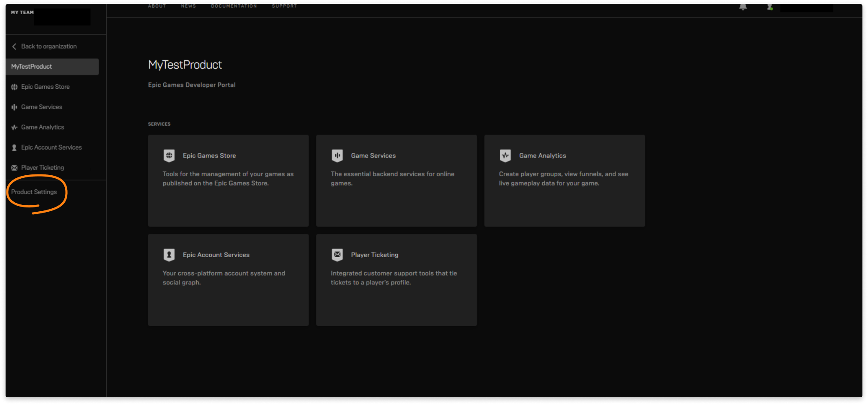Open News in the top navigation
This screenshot has width=868, height=405.
pyautogui.click(x=188, y=6)
